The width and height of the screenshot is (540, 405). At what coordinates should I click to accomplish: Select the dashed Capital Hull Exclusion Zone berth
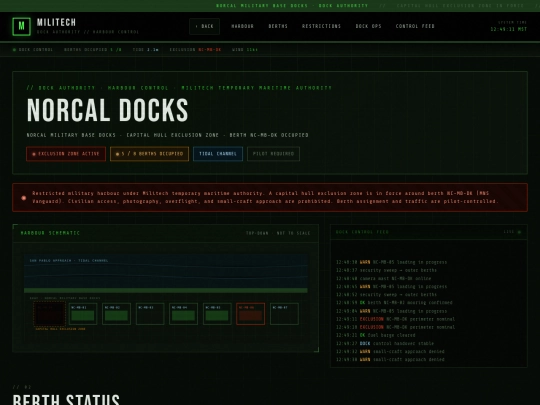pos(49,314)
